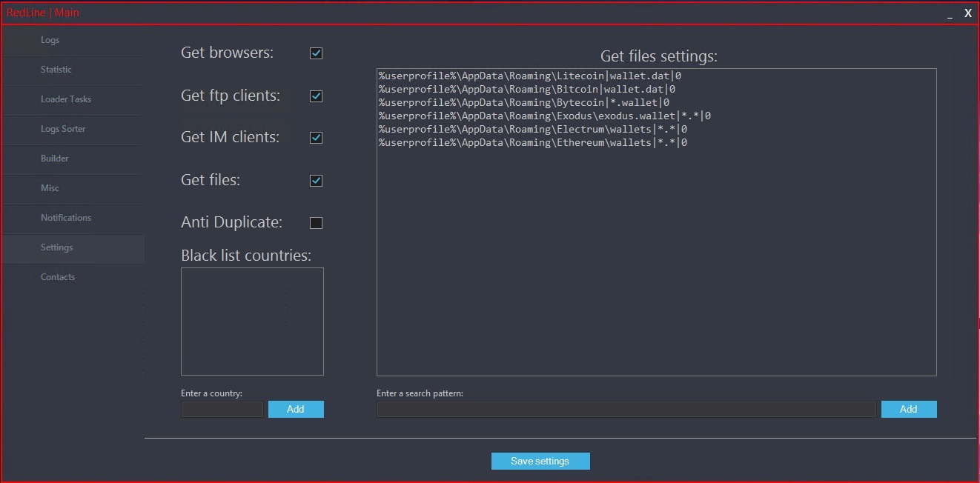This screenshot has height=483, width=980.
Task: Open the Misc sidebar item
Action: click(73, 188)
